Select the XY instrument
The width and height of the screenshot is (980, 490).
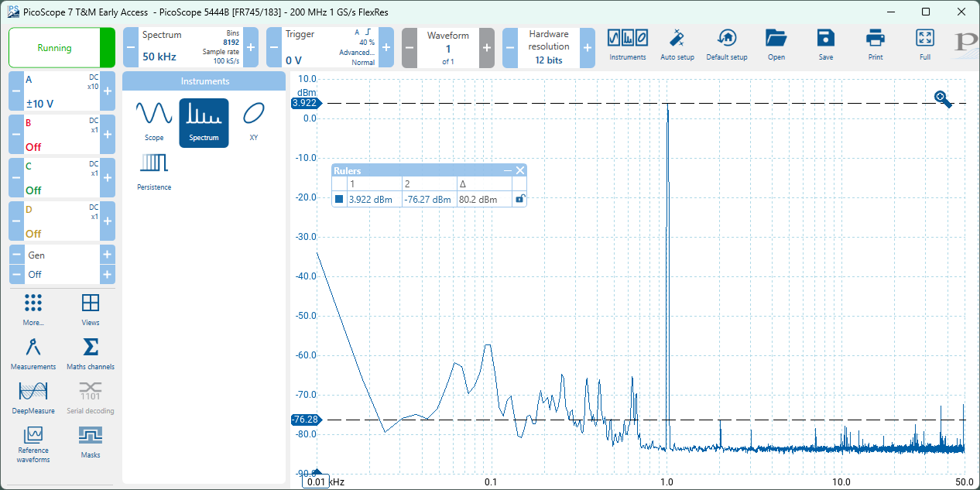tap(253, 122)
